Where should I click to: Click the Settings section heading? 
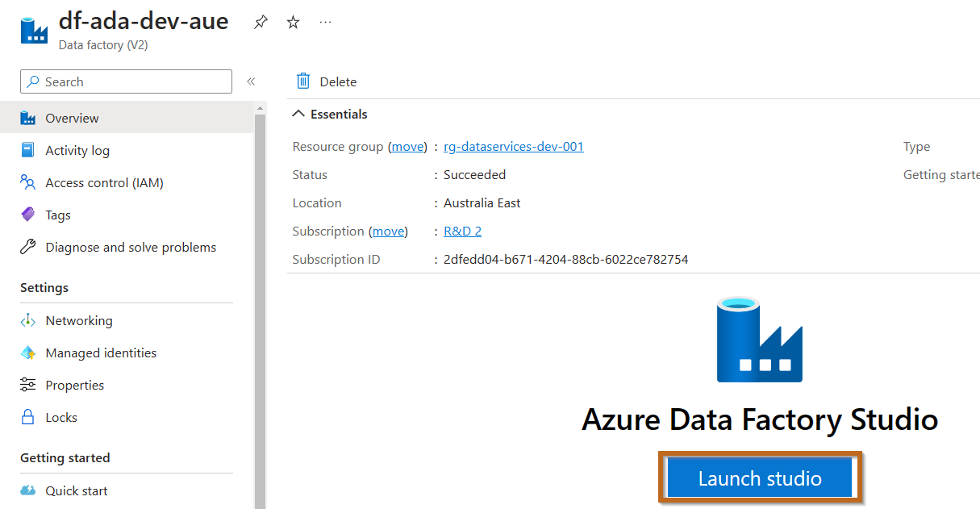click(x=44, y=287)
